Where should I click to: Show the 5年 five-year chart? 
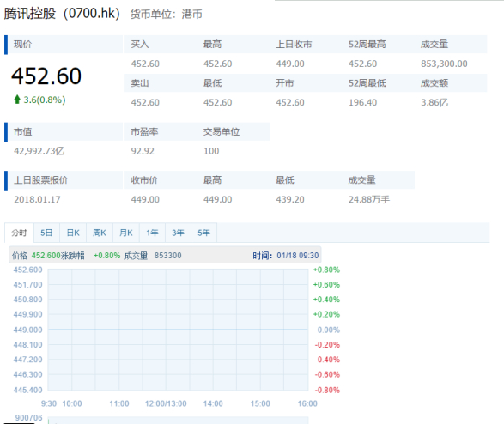tap(203, 233)
